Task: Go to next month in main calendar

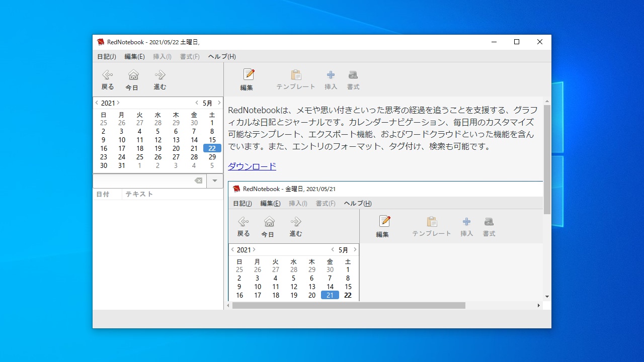Action: coord(219,103)
